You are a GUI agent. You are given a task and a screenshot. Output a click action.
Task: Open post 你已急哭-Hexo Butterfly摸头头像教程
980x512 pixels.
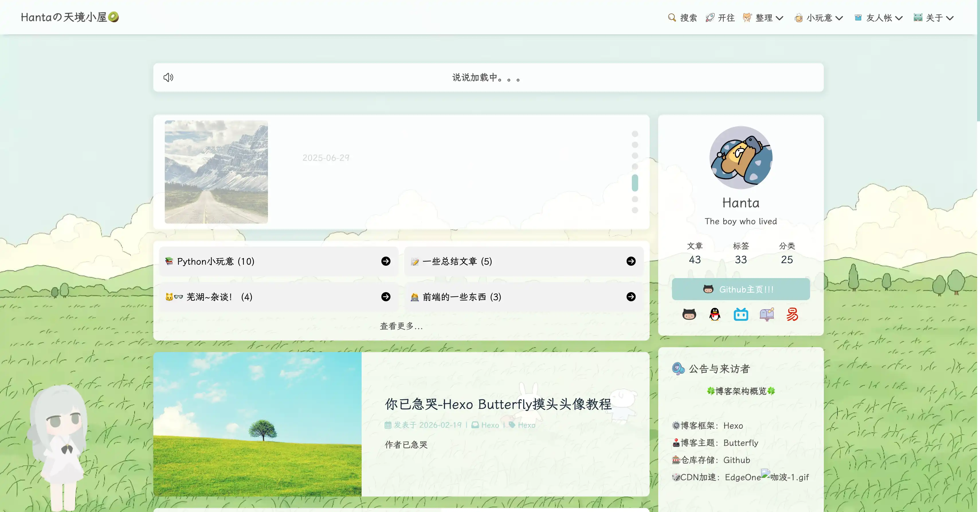click(498, 404)
